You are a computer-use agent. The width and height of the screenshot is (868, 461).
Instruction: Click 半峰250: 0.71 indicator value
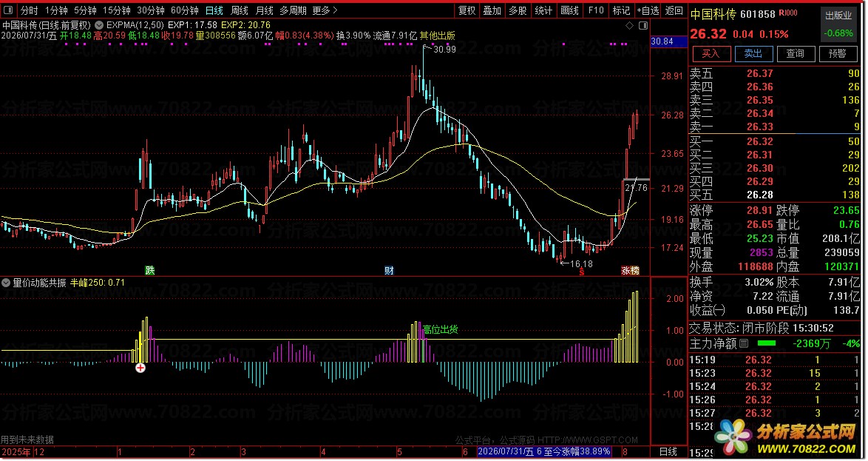pyautogui.click(x=98, y=283)
